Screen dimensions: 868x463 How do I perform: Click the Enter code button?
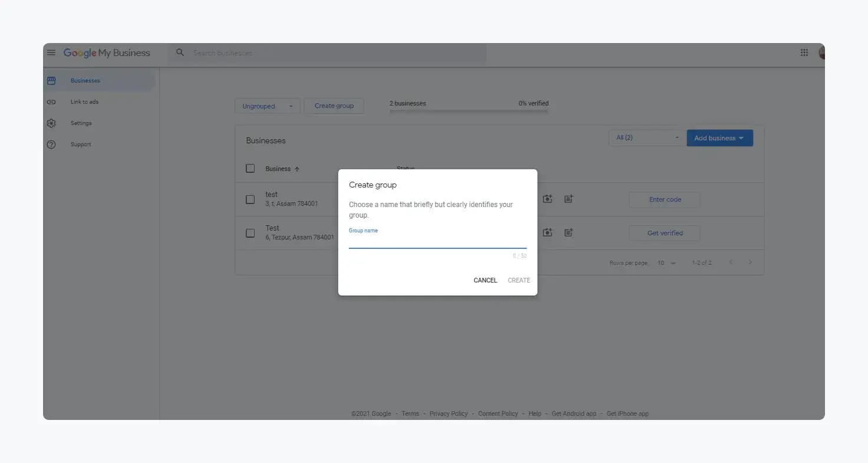click(x=665, y=199)
